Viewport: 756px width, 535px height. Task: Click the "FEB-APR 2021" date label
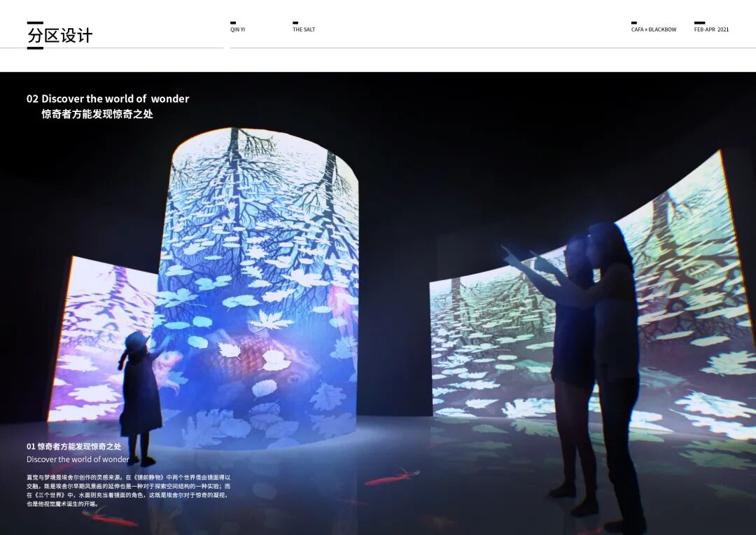tap(712, 29)
